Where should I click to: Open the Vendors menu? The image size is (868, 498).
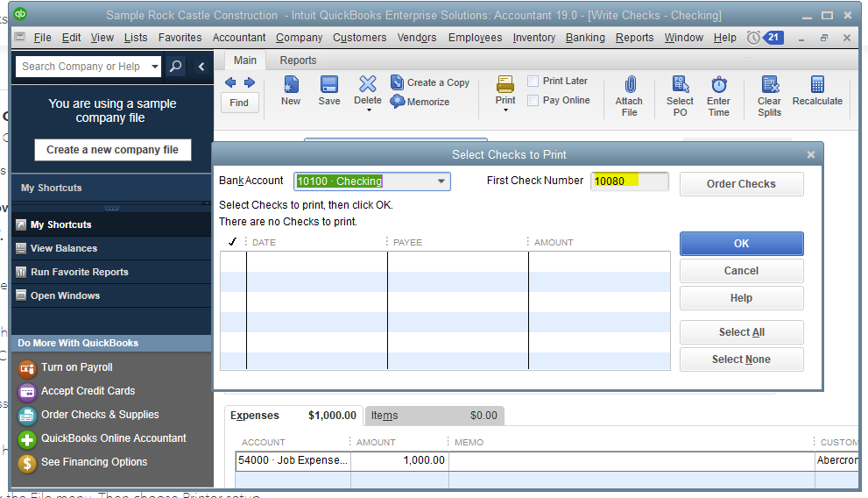417,38
